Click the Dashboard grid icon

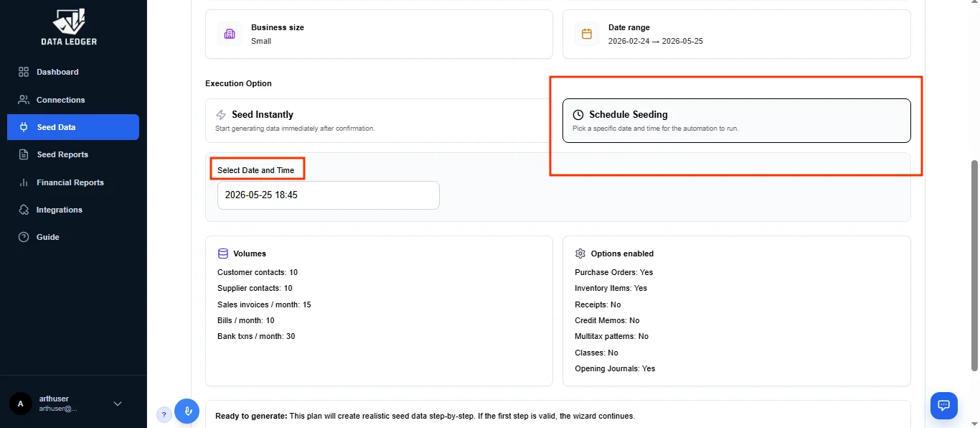pos(24,72)
